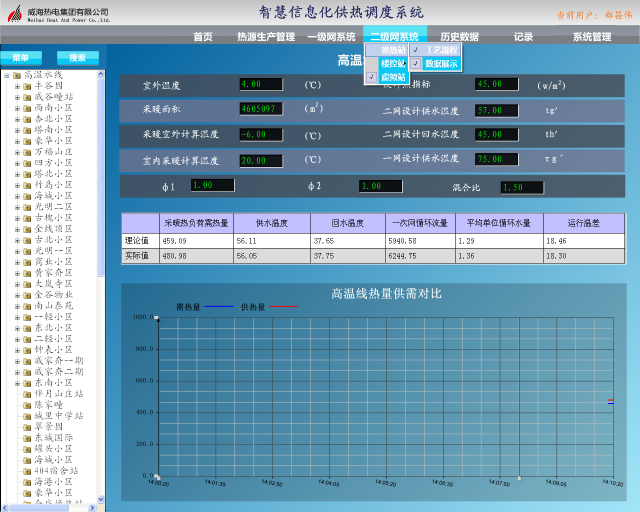Toggle the checkmark box beside 虚拟站
The height and width of the screenshot is (512, 640).
click(371, 77)
